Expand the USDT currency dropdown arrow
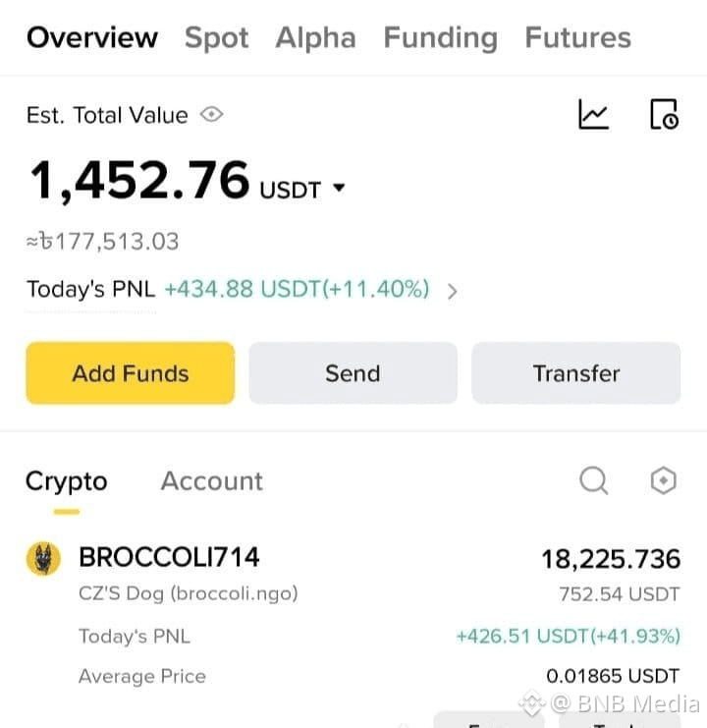Viewport: 707px width, 728px height. pos(339,188)
